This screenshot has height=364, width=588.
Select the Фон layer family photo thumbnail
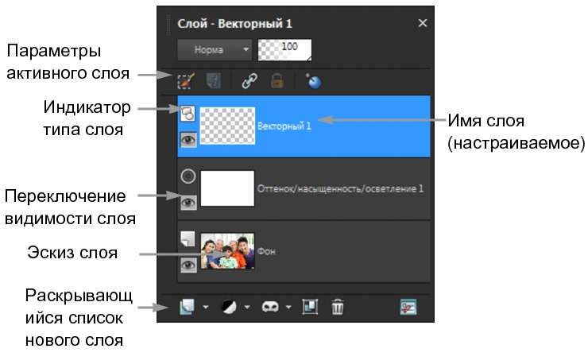(x=228, y=251)
